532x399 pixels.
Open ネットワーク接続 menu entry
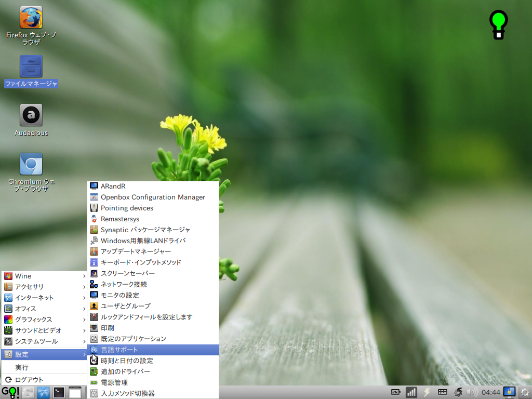pyautogui.click(x=153, y=284)
